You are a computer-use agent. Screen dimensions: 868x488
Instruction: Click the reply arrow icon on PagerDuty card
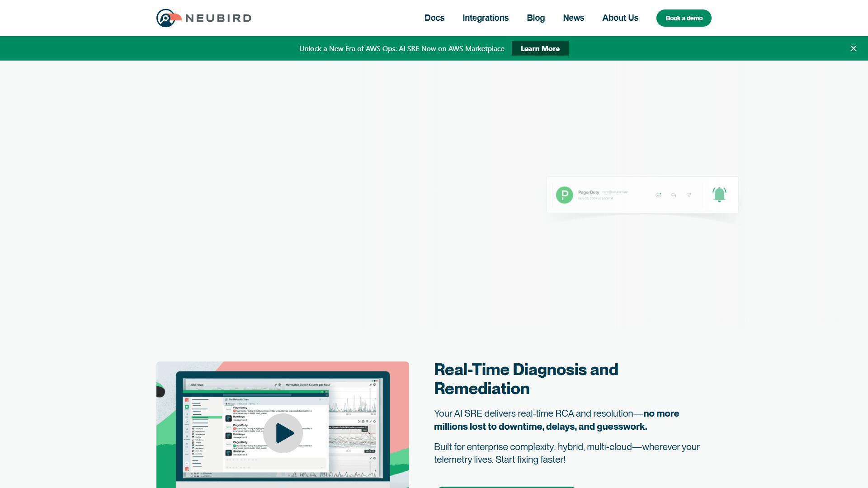point(674,195)
